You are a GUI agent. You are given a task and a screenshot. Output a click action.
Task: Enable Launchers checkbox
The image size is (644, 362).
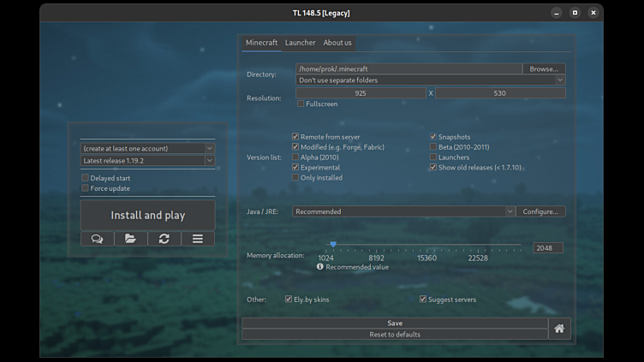(x=432, y=157)
